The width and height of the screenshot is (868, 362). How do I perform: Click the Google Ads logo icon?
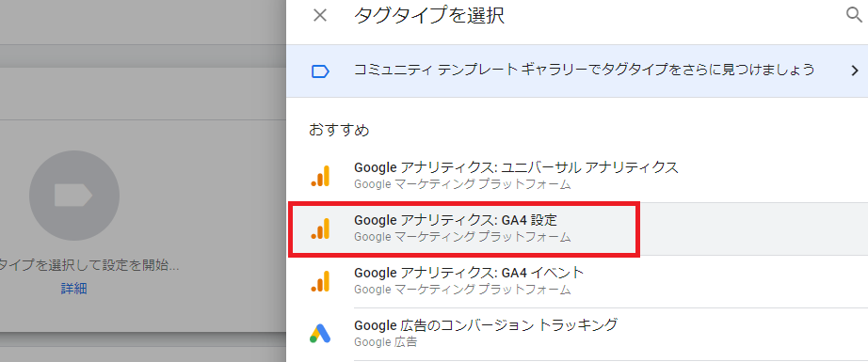click(320, 333)
